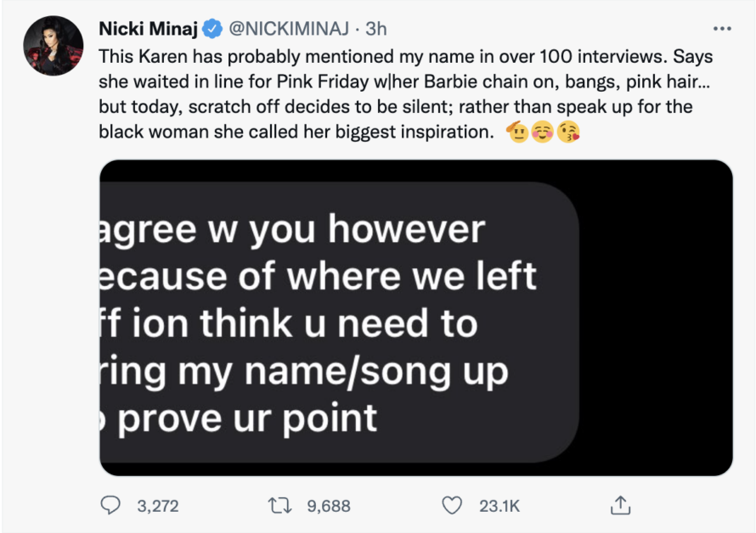Click the black area right of the message bubble
Screen dimensions: 756x533
click(656, 318)
